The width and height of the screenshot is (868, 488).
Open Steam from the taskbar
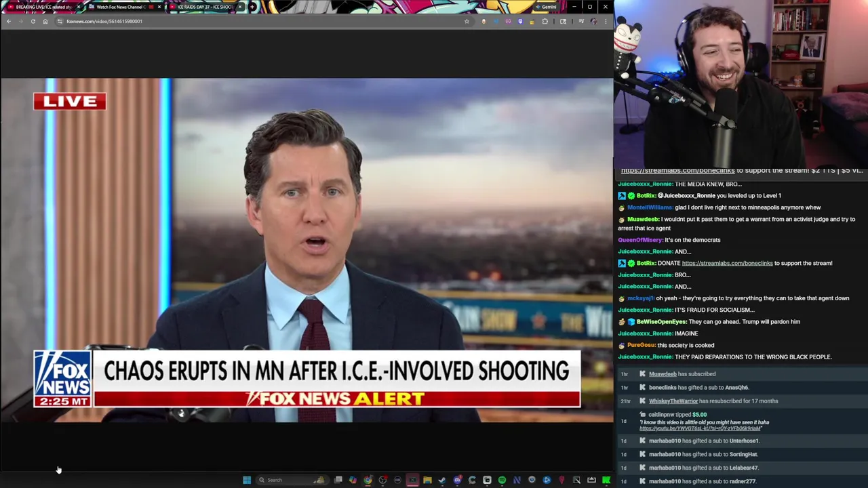pyautogui.click(x=442, y=480)
